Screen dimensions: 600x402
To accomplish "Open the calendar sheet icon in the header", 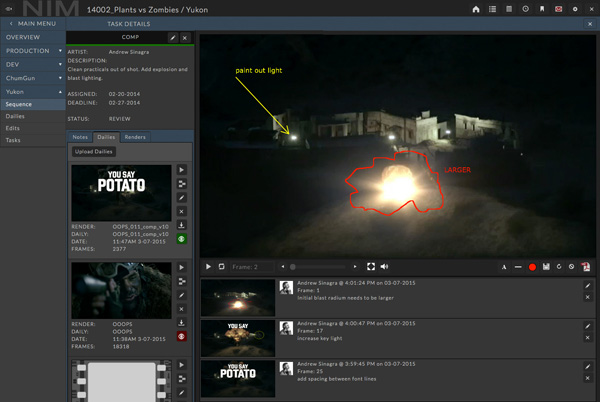I will [x=509, y=9].
